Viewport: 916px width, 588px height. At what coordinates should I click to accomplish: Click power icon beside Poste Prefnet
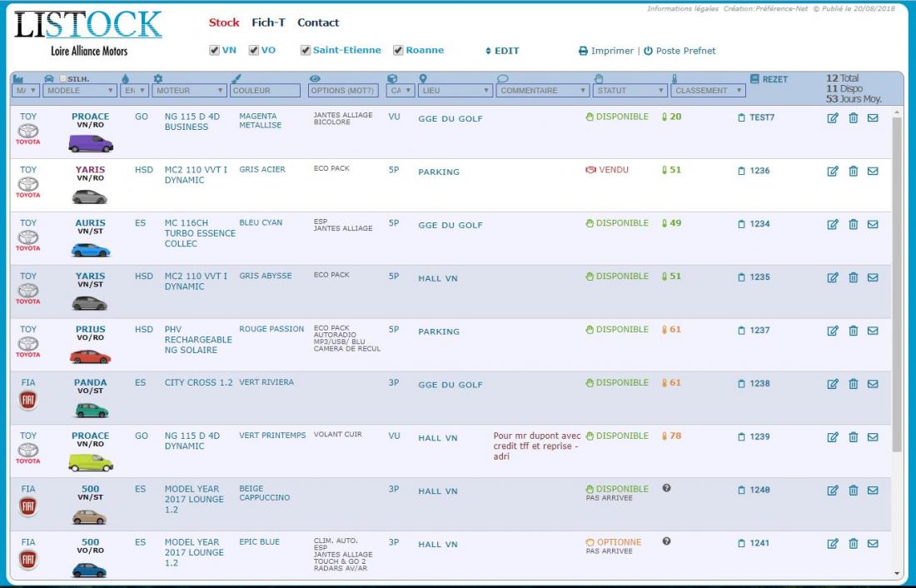tap(648, 51)
